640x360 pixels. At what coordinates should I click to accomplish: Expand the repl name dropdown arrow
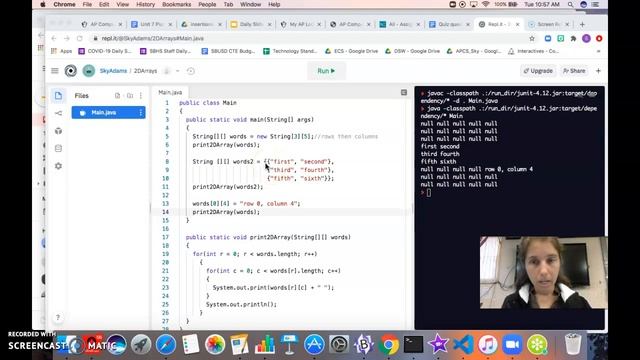[x=178, y=71]
